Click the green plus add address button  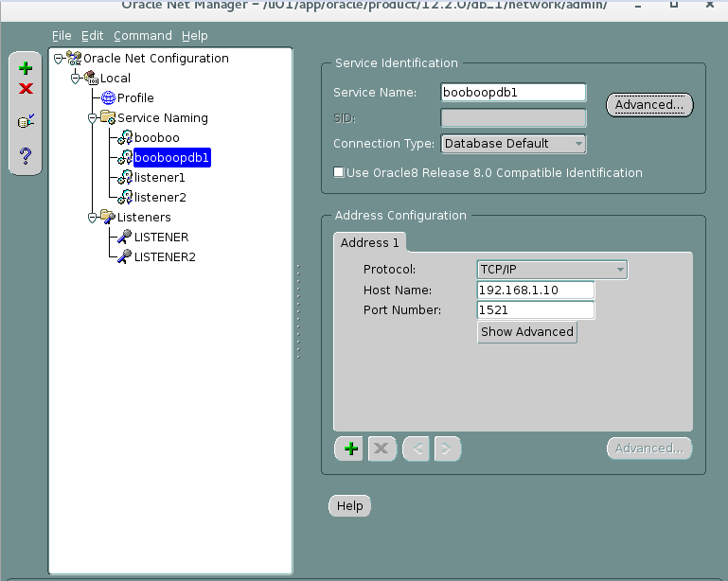[349, 449]
